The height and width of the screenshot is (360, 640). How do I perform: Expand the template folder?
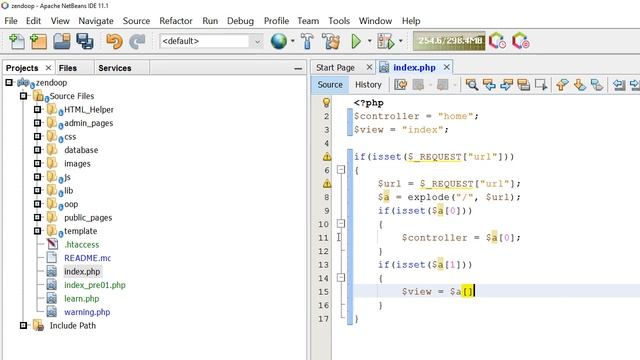(37, 231)
